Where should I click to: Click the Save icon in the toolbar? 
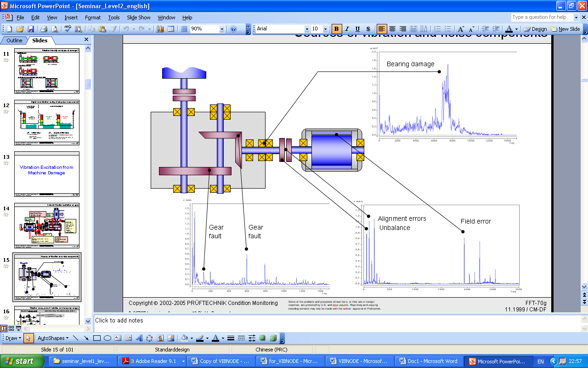tap(32, 29)
